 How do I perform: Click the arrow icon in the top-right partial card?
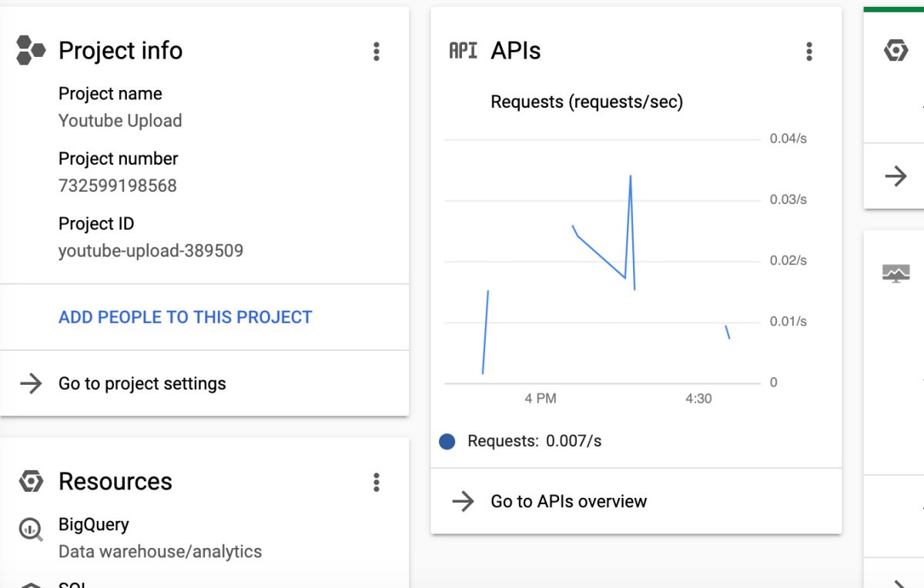pyautogui.click(x=896, y=176)
